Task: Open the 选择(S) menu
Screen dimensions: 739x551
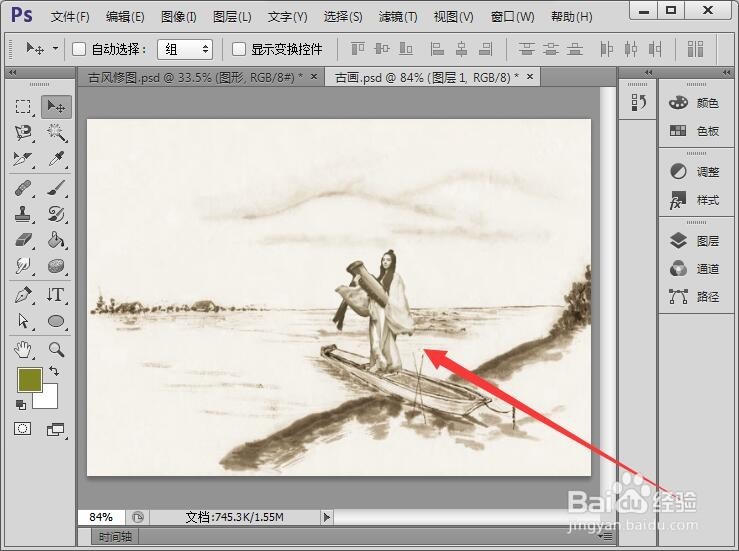Action: (x=343, y=17)
